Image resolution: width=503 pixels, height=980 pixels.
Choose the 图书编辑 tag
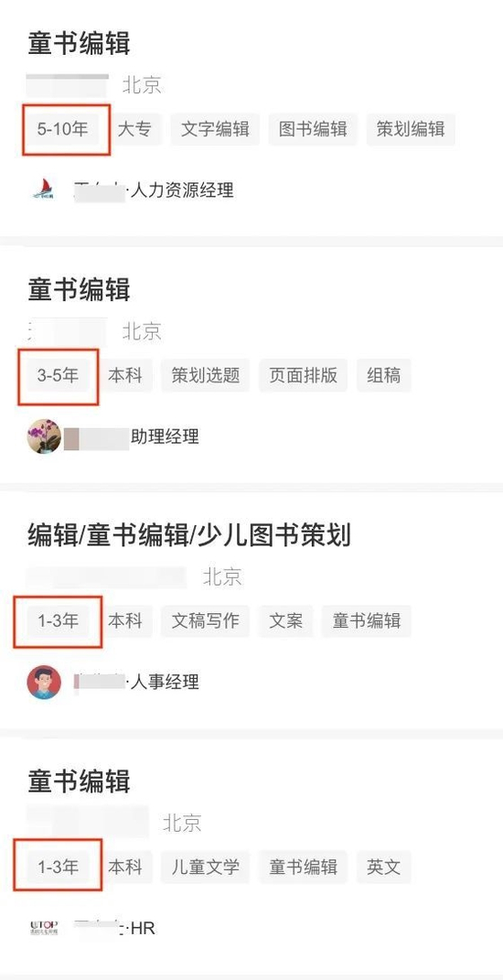(313, 129)
